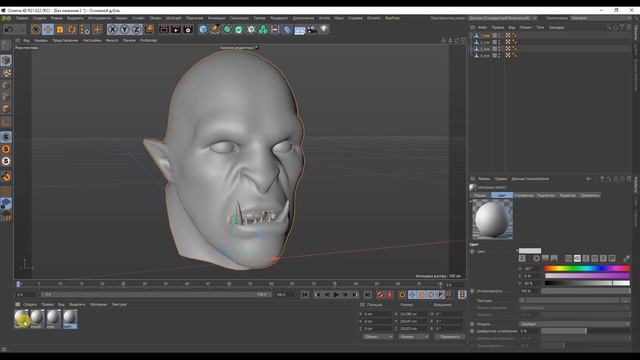Click the back arrow in Attributes panel
This screenshot has height=360, width=640.
point(589,179)
